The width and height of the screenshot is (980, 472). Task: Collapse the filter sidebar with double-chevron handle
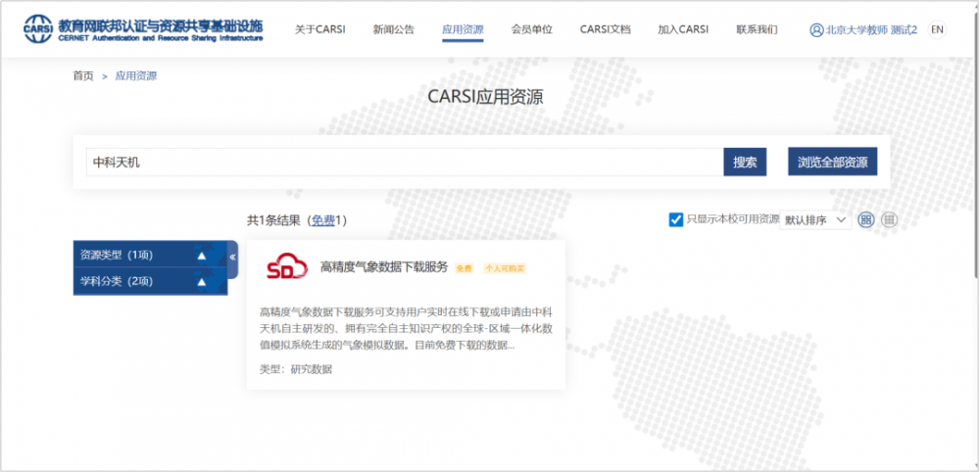[x=232, y=258]
